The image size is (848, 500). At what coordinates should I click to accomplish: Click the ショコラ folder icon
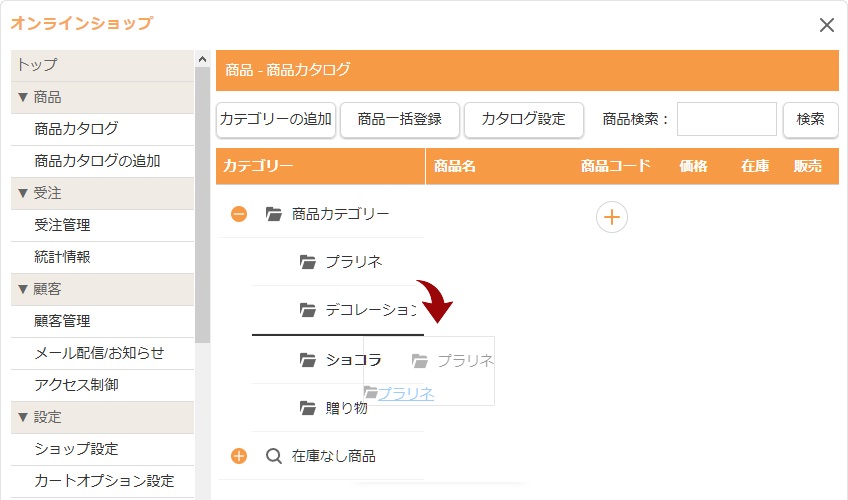pos(308,360)
